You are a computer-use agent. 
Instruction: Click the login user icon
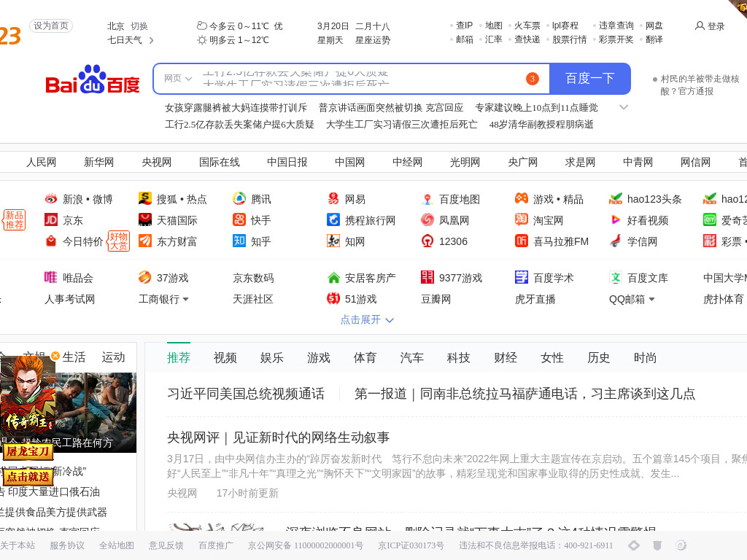coord(700,26)
